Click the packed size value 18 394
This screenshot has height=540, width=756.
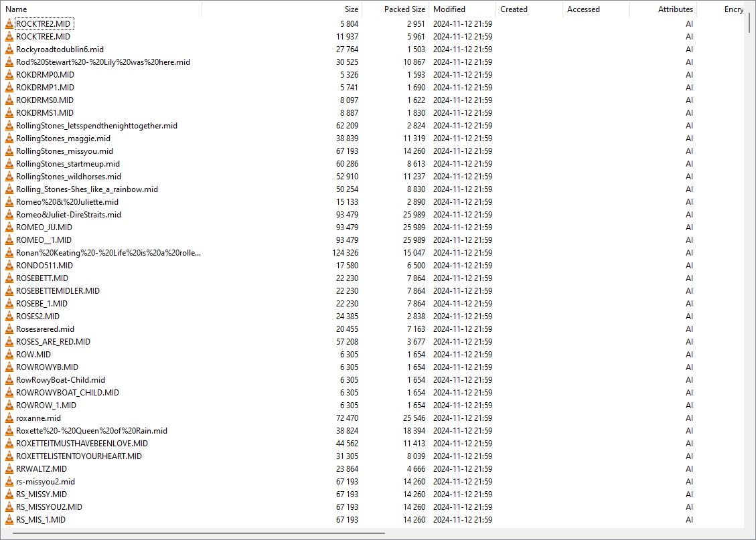pyautogui.click(x=414, y=431)
